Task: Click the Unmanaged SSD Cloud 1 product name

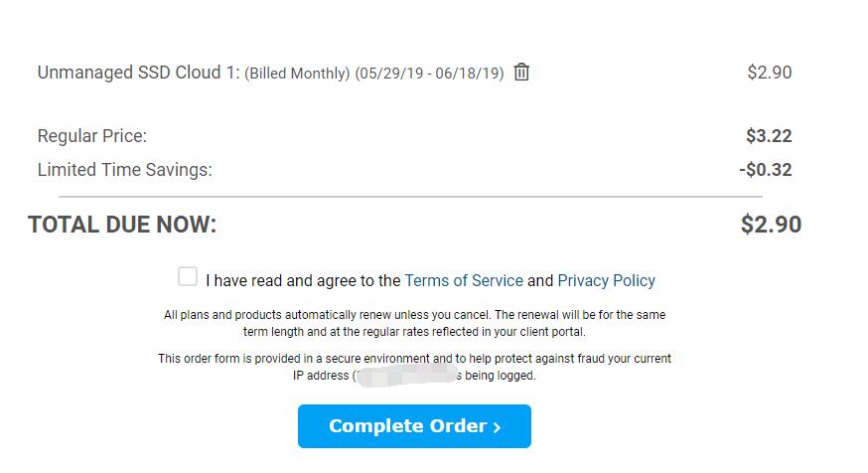Action: 138,73
